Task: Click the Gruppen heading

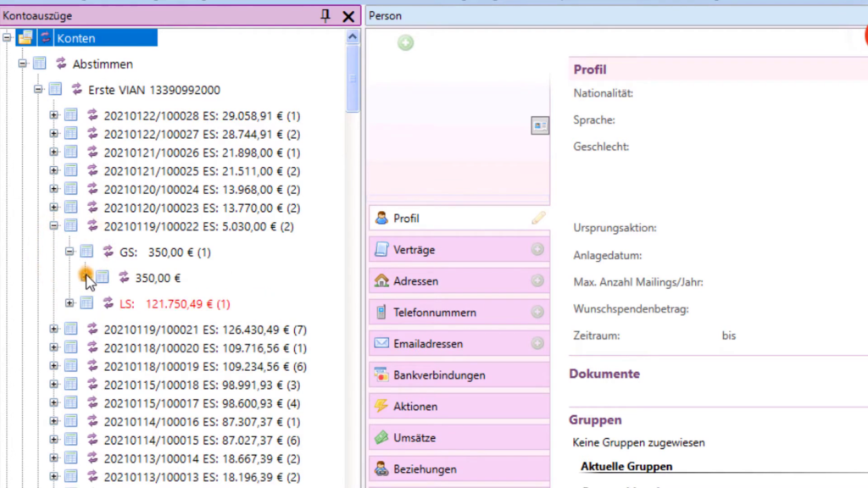Action: click(595, 420)
